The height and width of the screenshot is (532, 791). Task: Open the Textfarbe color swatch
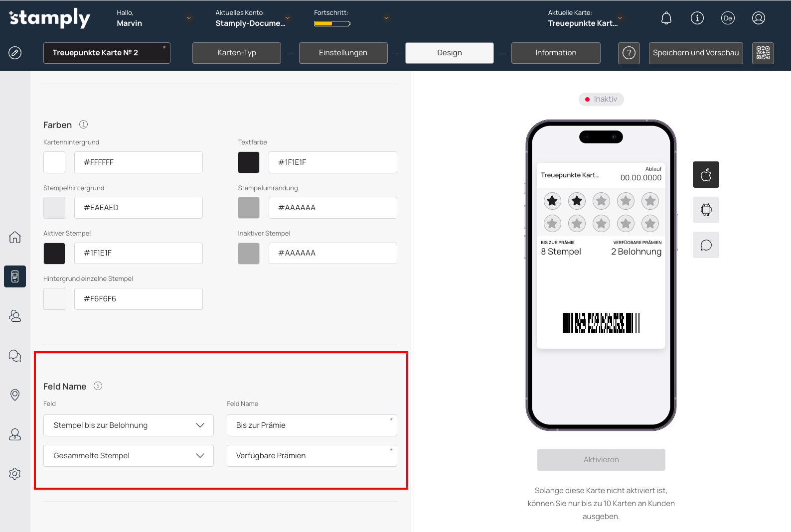click(249, 162)
